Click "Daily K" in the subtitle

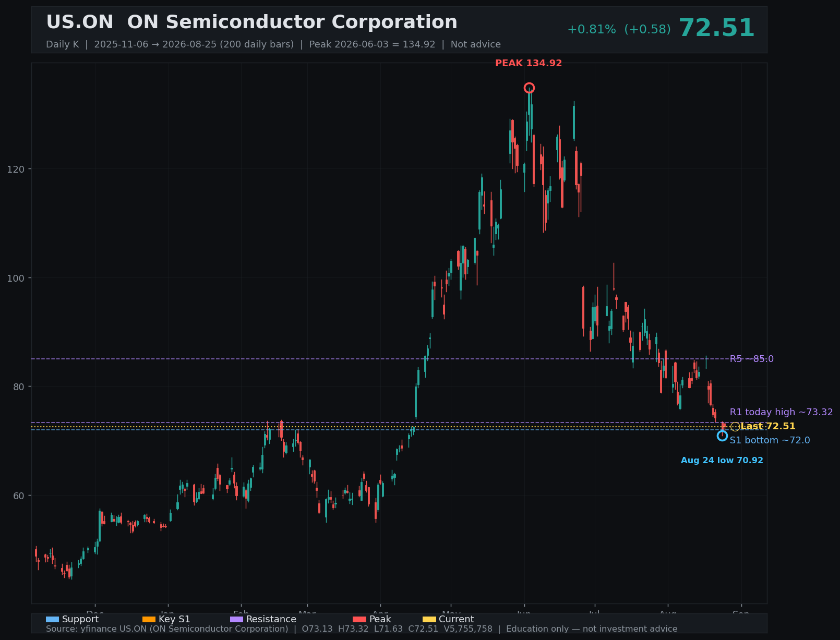63,44
